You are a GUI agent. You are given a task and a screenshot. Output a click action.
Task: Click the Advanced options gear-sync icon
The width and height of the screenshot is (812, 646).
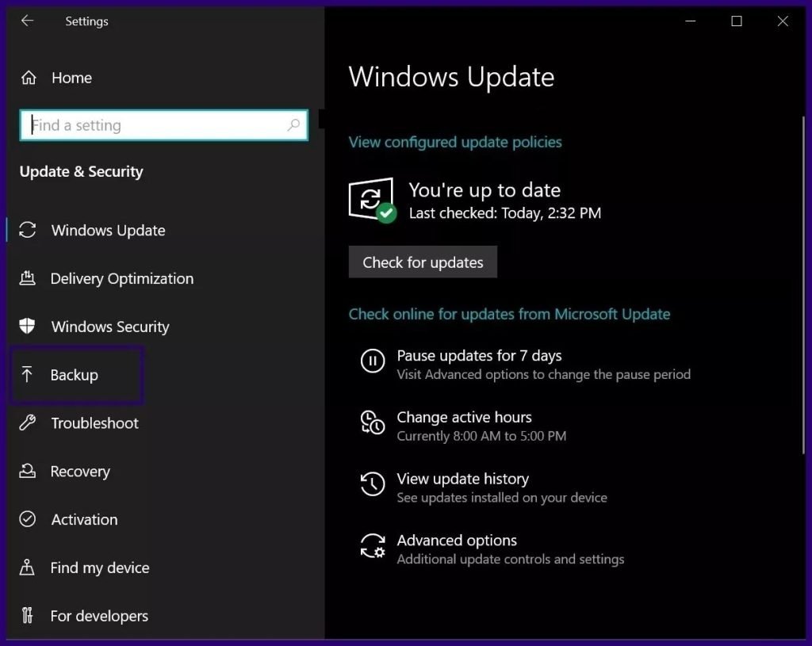pos(373,545)
